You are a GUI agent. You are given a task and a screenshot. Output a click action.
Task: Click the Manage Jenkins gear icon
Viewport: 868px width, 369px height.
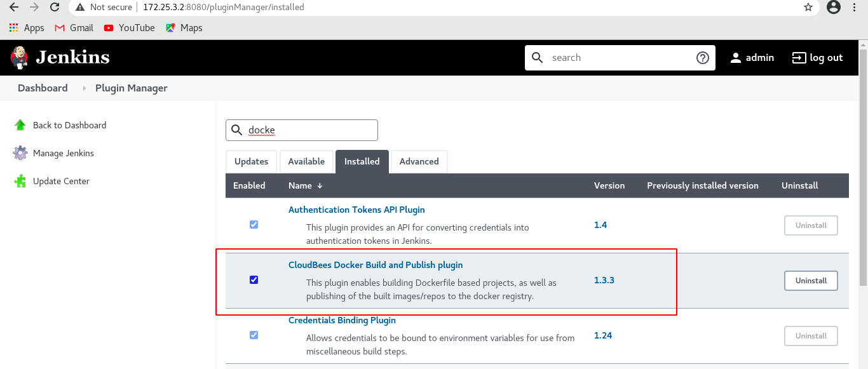pos(20,153)
